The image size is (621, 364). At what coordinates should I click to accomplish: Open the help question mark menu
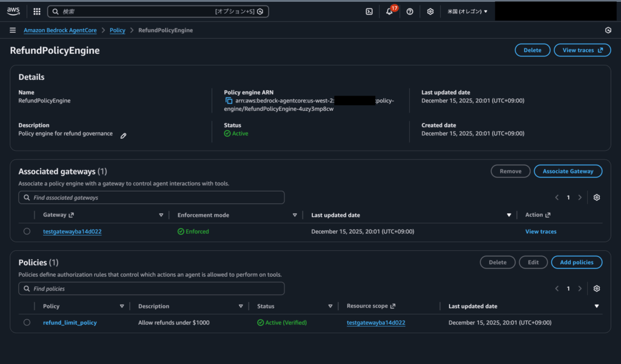pos(410,12)
